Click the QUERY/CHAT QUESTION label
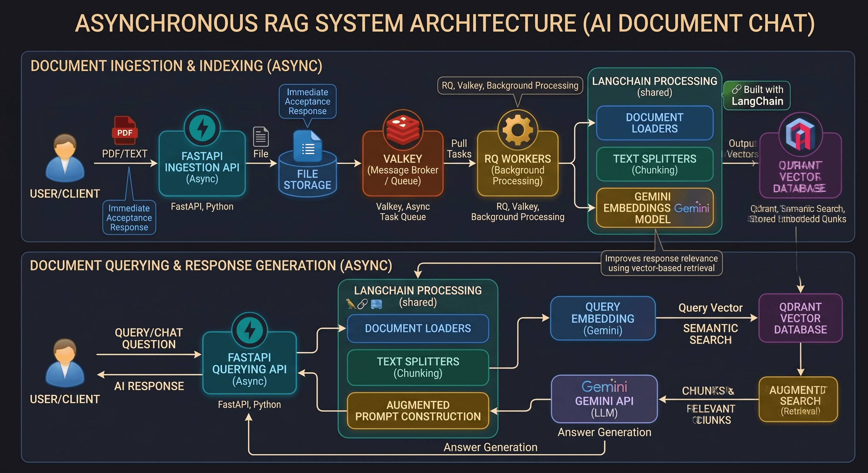Screen dimensions: 868x473 click(148, 339)
